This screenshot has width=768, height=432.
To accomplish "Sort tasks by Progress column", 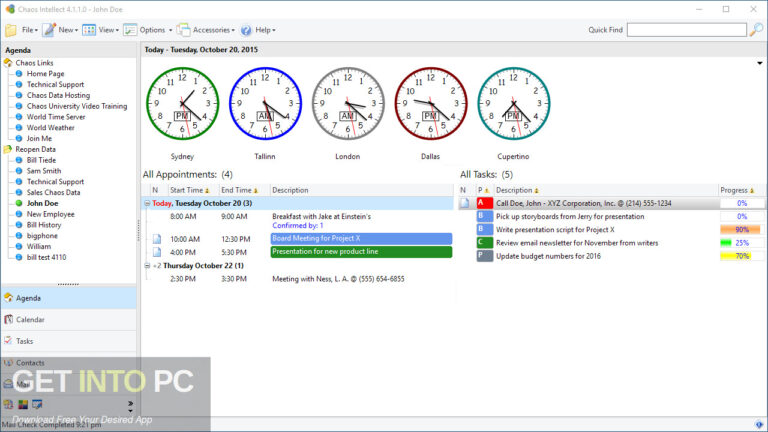I will 741,190.
